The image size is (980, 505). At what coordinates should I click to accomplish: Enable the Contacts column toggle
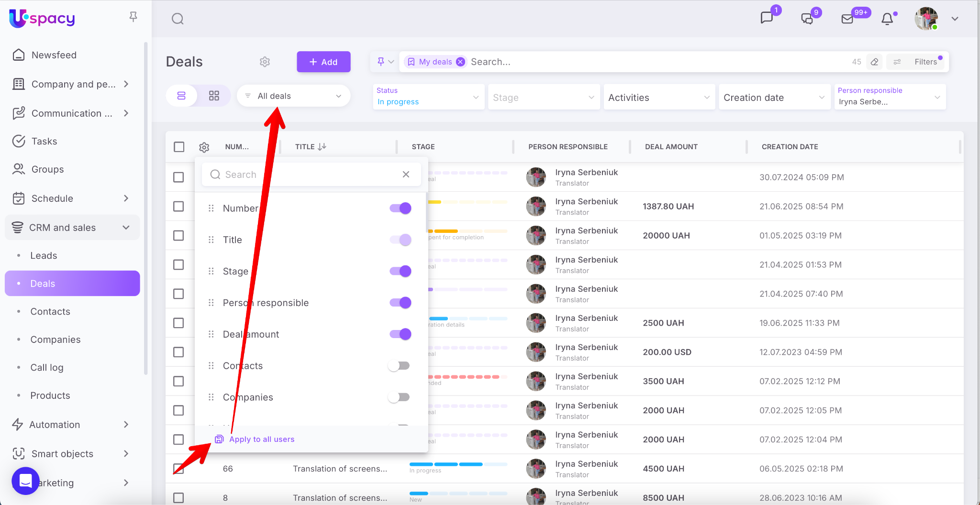pos(399,366)
